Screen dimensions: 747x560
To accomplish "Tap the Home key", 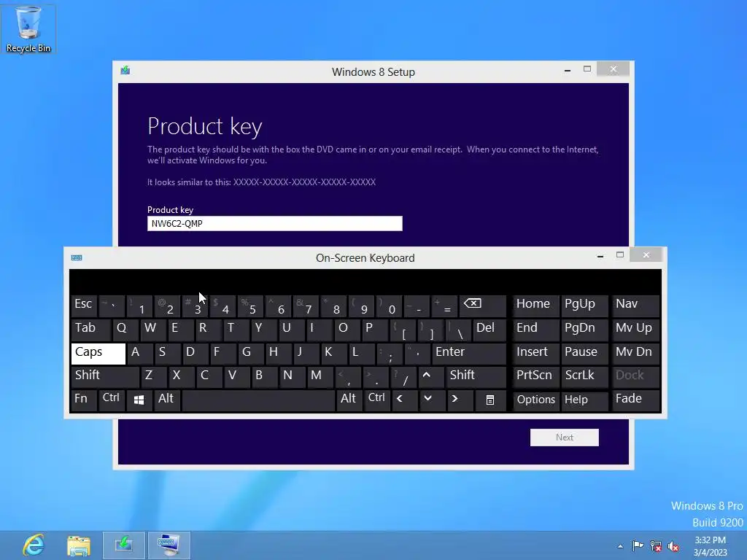I will pyautogui.click(x=535, y=306).
